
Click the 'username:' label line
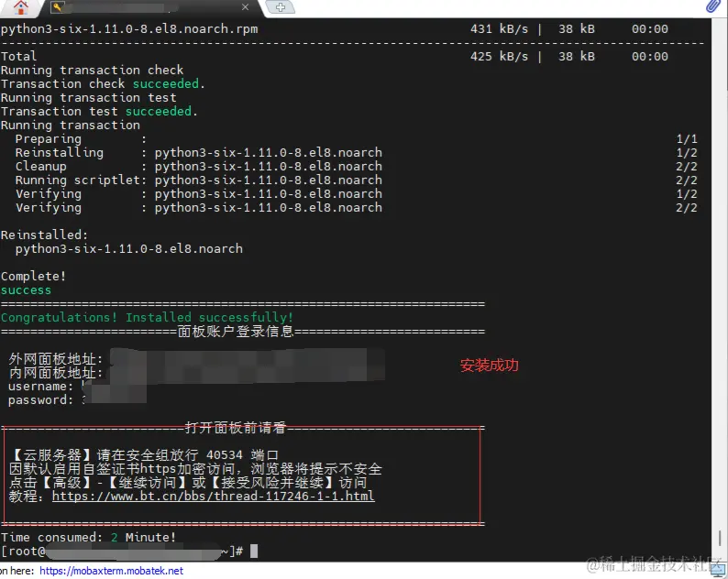tap(40, 387)
